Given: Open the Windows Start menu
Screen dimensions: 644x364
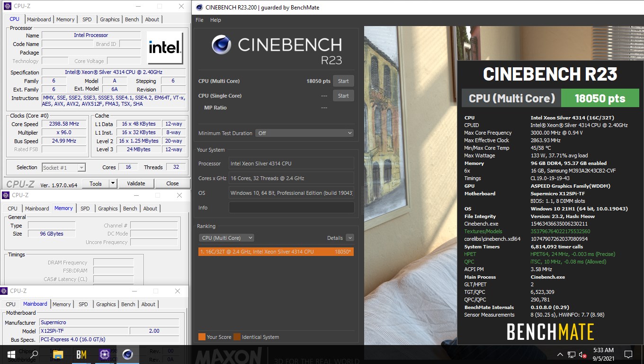Looking at the screenshot, I should point(11,354).
